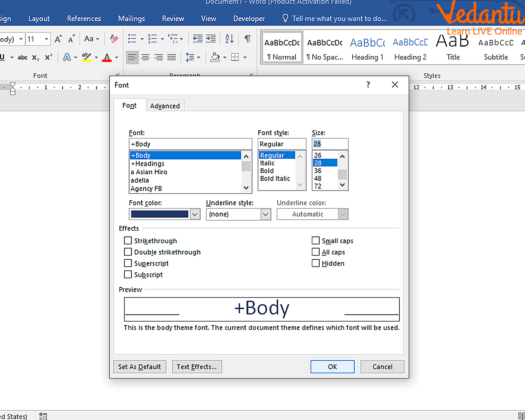The image size is (525, 420).
Task: Click the Superscript icon in ribbon
Action: click(49, 58)
